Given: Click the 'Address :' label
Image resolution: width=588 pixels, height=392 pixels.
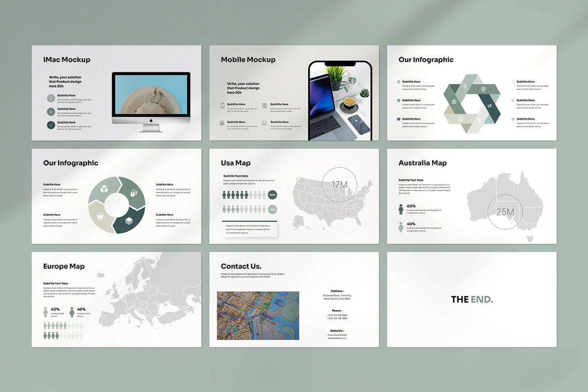Looking at the screenshot, I should point(337,291).
